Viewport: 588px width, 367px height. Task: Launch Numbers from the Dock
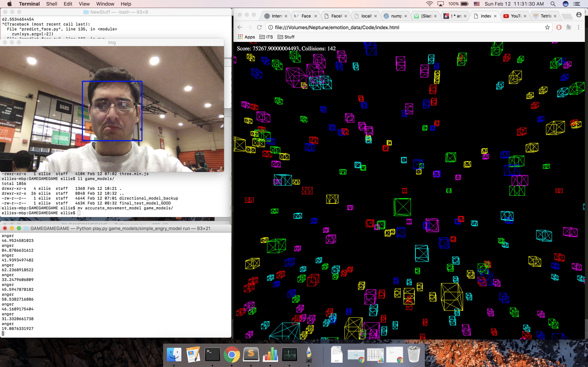coord(270,354)
